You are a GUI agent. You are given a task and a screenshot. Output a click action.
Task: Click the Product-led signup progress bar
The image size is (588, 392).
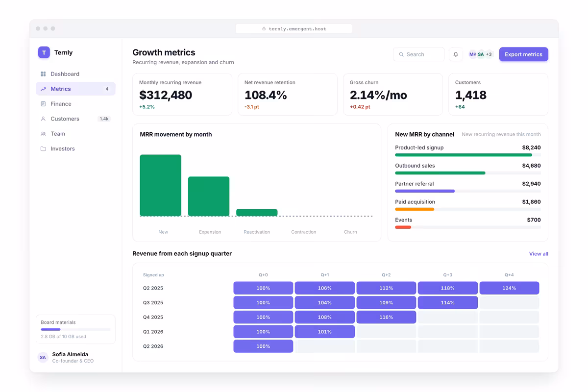tap(468, 155)
